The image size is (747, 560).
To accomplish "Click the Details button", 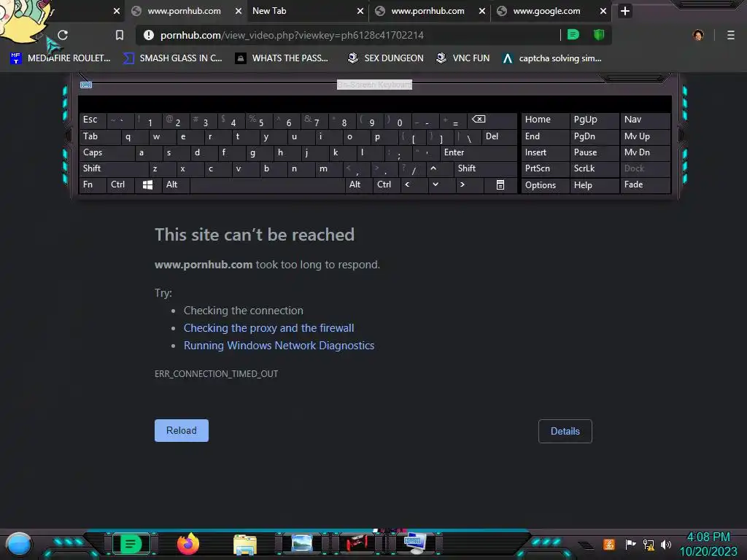I will point(565,431).
